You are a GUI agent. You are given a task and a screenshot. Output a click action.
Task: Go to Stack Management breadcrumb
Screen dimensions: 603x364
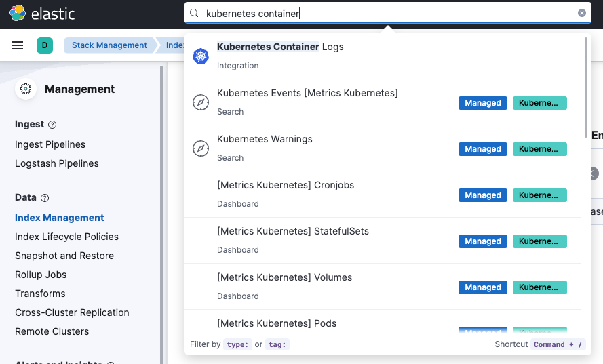tap(109, 45)
